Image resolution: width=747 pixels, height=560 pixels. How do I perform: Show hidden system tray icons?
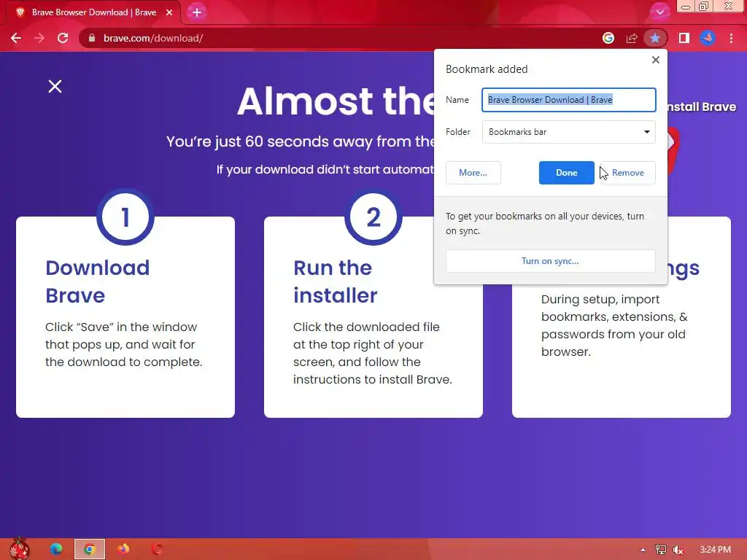coord(643,550)
